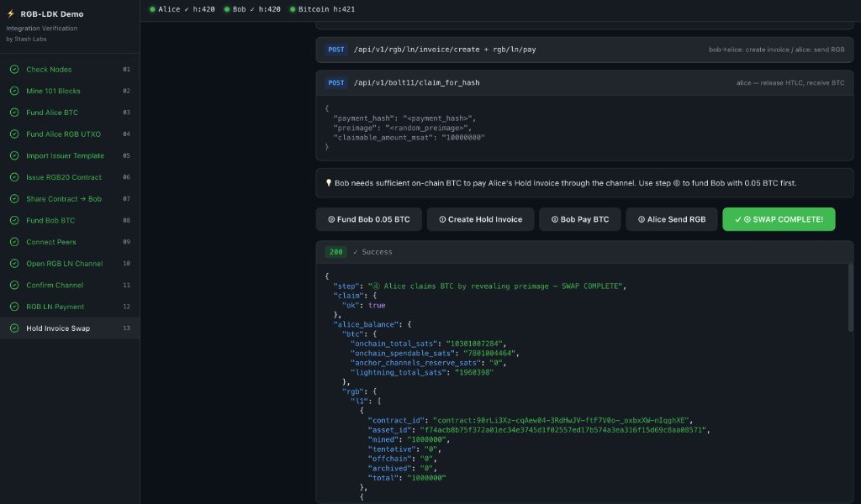The width and height of the screenshot is (861, 504).
Task: Click the onchain_total_sats value
Action: 476,344
